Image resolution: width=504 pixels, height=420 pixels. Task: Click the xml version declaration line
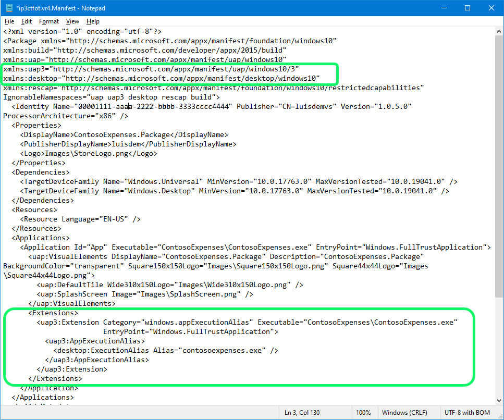(82, 31)
